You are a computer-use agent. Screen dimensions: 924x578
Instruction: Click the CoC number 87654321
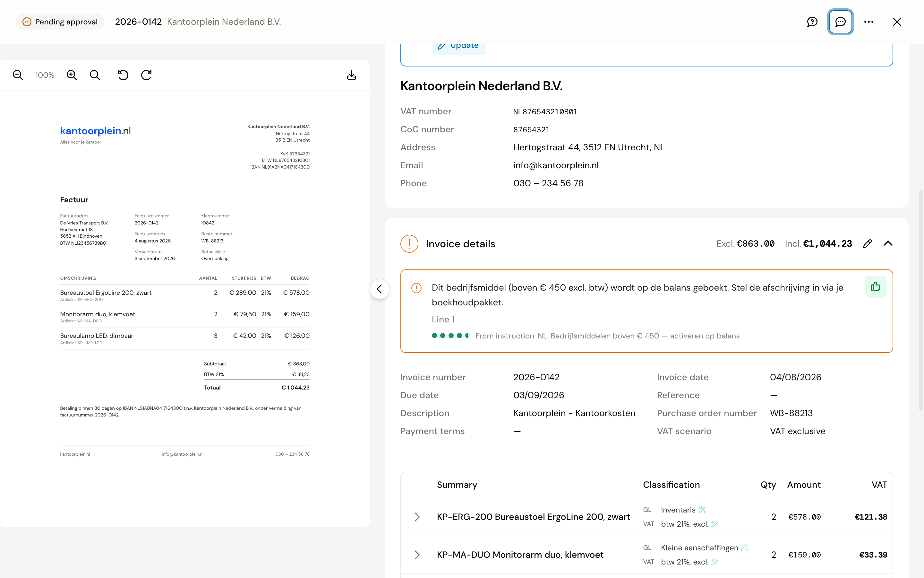point(532,130)
